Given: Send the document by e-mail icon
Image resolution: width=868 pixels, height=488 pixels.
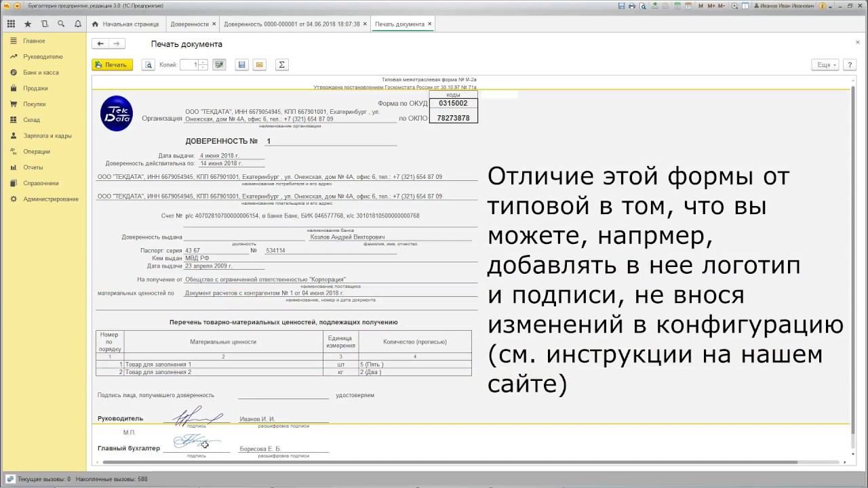Looking at the screenshot, I should coord(259,65).
